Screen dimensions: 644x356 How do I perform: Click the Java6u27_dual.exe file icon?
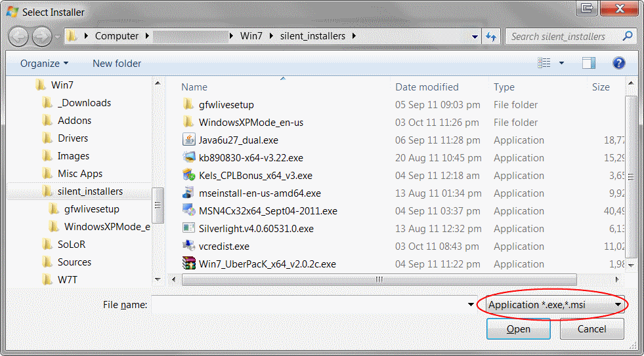[x=188, y=140]
